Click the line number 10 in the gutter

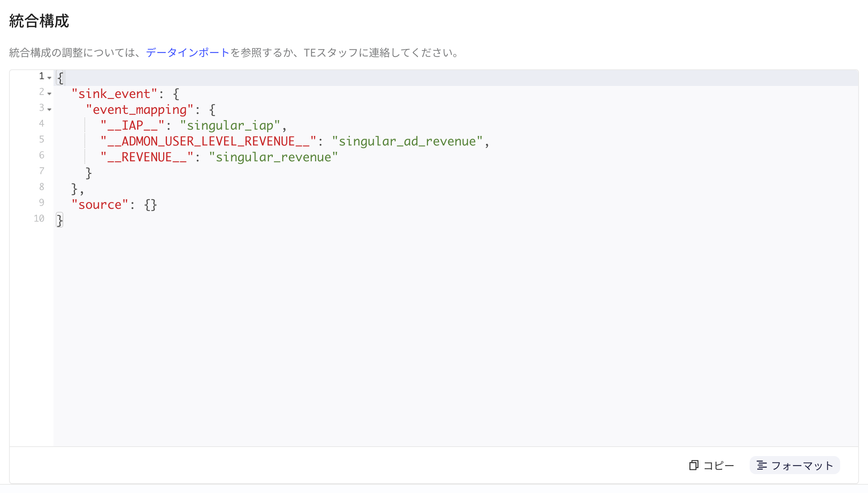click(39, 219)
